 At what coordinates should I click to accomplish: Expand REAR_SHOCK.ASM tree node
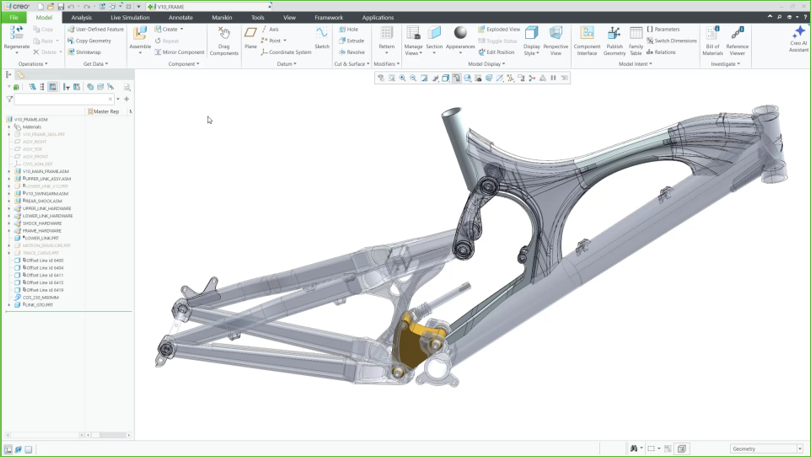coord(9,201)
